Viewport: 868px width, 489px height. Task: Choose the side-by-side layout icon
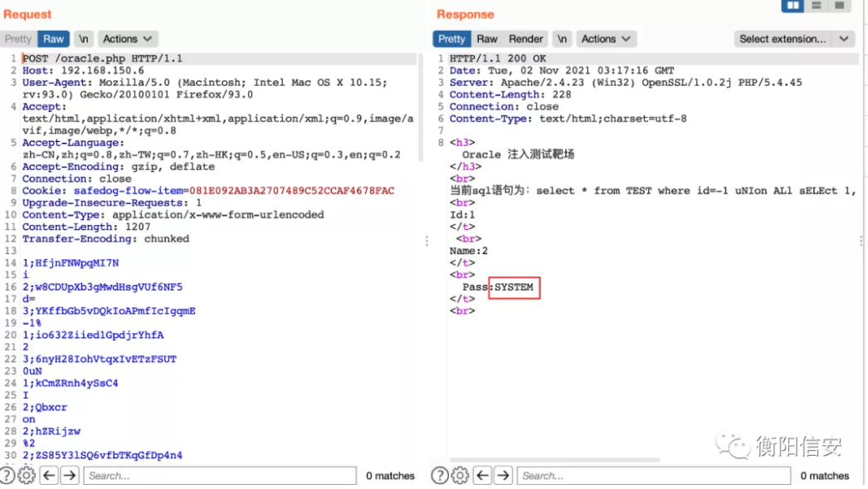792,6
